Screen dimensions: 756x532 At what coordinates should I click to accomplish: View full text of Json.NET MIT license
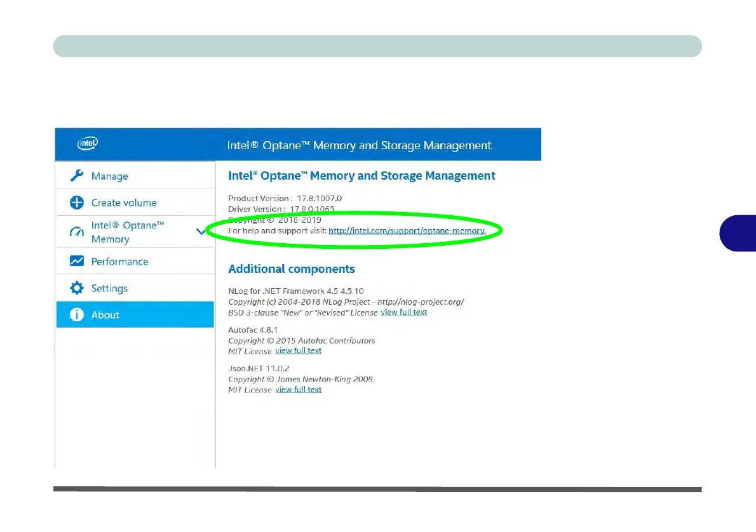pyautogui.click(x=298, y=389)
